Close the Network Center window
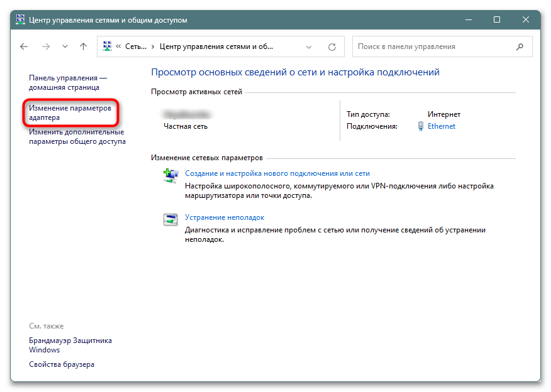This screenshot has height=392, width=551. 525,19
